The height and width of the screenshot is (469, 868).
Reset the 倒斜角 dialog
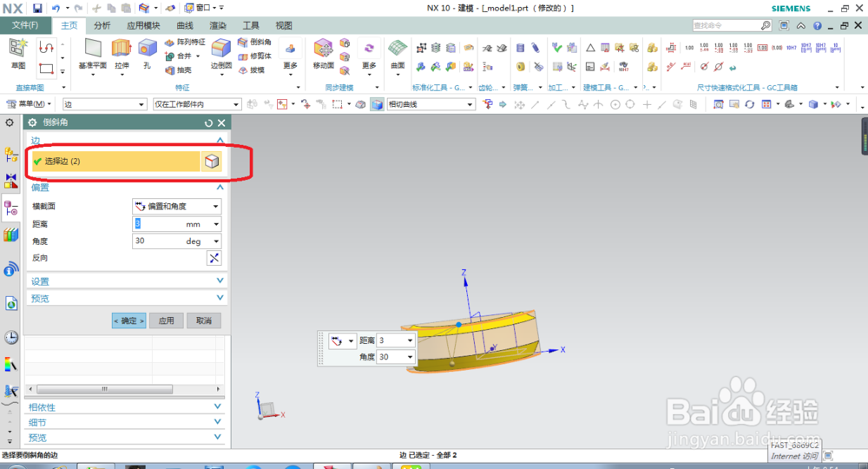pyautogui.click(x=208, y=123)
